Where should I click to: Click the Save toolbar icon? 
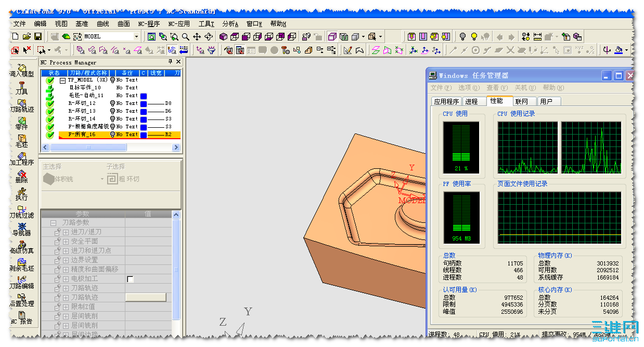pos(38,36)
